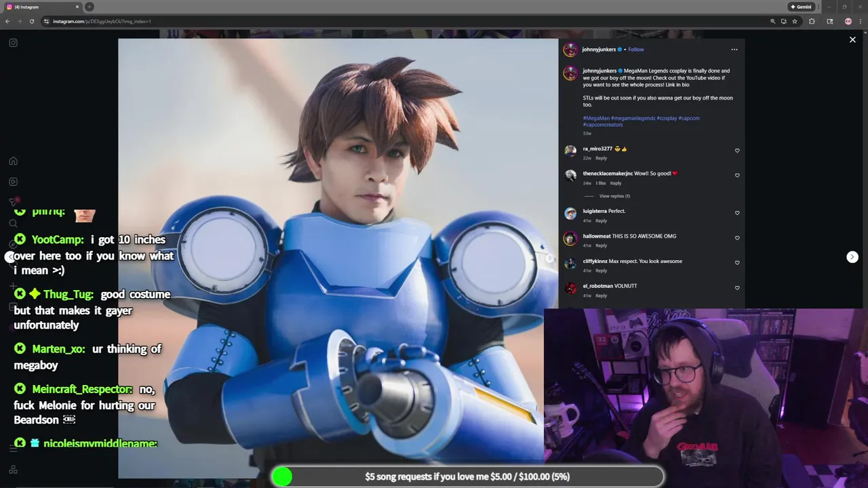Open hallowmeat's profile avatar

pyautogui.click(x=570, y=238)
